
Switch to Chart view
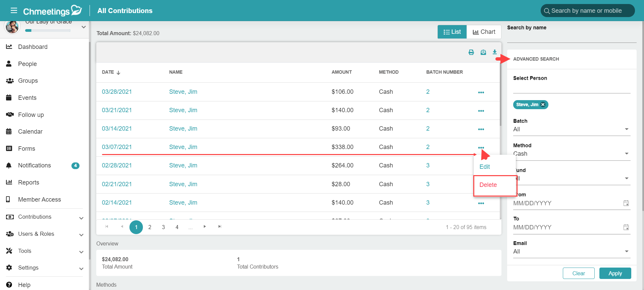(484, 32)
